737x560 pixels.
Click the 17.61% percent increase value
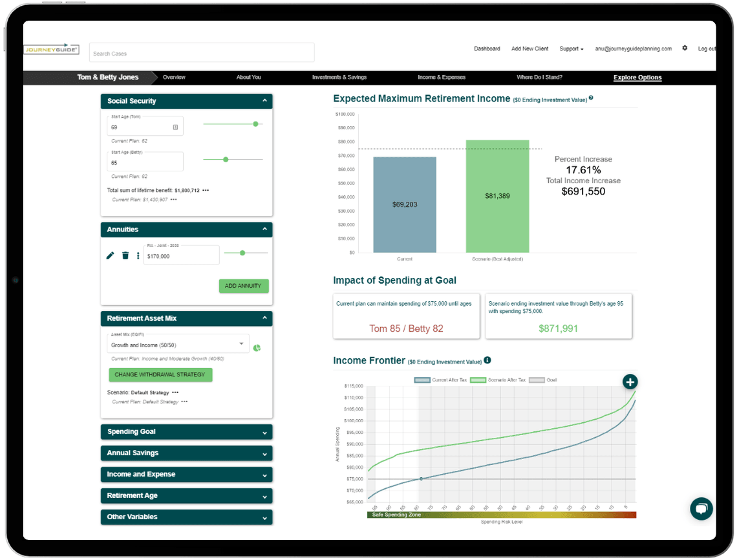click(583, 170)
